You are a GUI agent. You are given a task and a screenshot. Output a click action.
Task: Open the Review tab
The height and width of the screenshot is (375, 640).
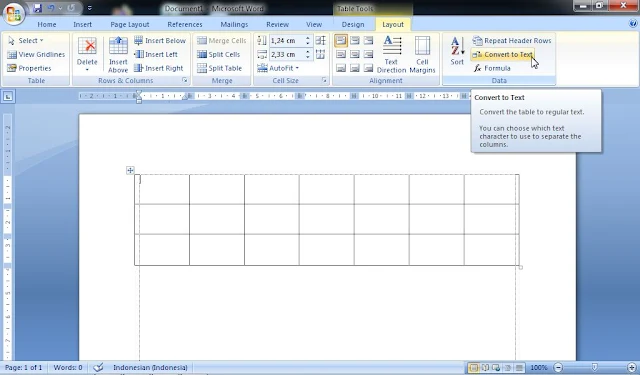(x=278, y=24)
